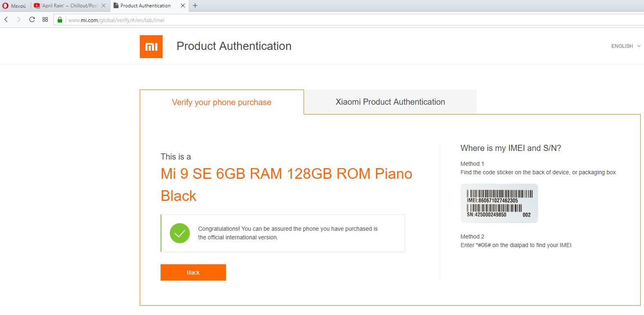Click the 'Product Authentication' page heading
644x315 pixels.
coord(234,46)
